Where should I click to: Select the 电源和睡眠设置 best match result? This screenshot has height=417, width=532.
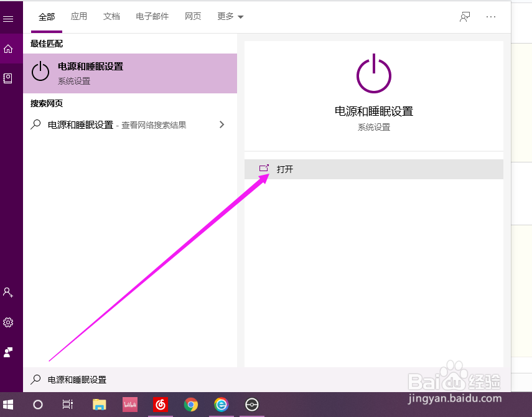(130, 73)
